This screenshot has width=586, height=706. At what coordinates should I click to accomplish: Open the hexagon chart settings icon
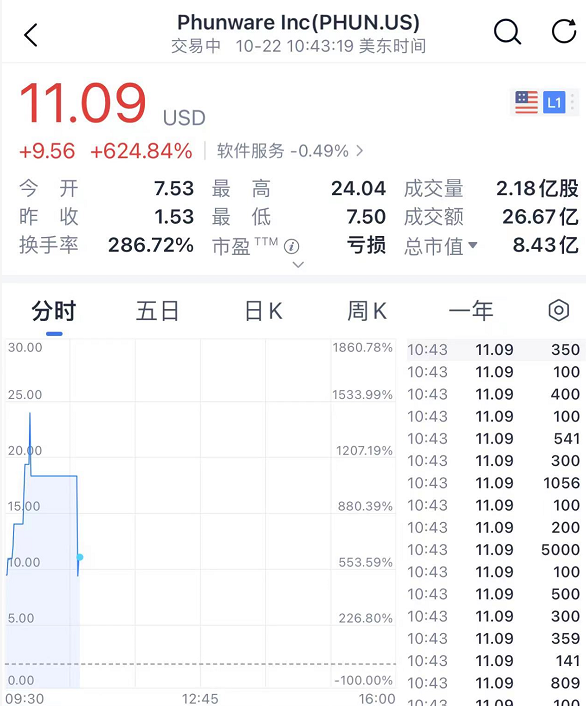pos(559,310)
